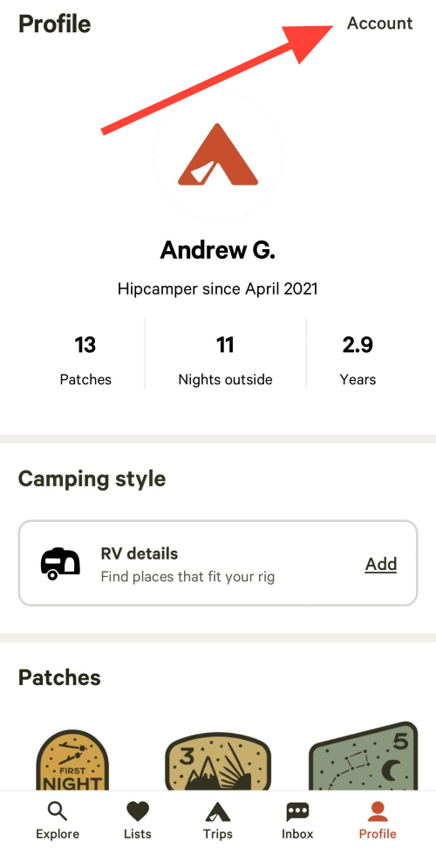436x868 pixels.
Task: View the constellation 5 patch badge
Action: pyautogui.click(x=363, y=756)
